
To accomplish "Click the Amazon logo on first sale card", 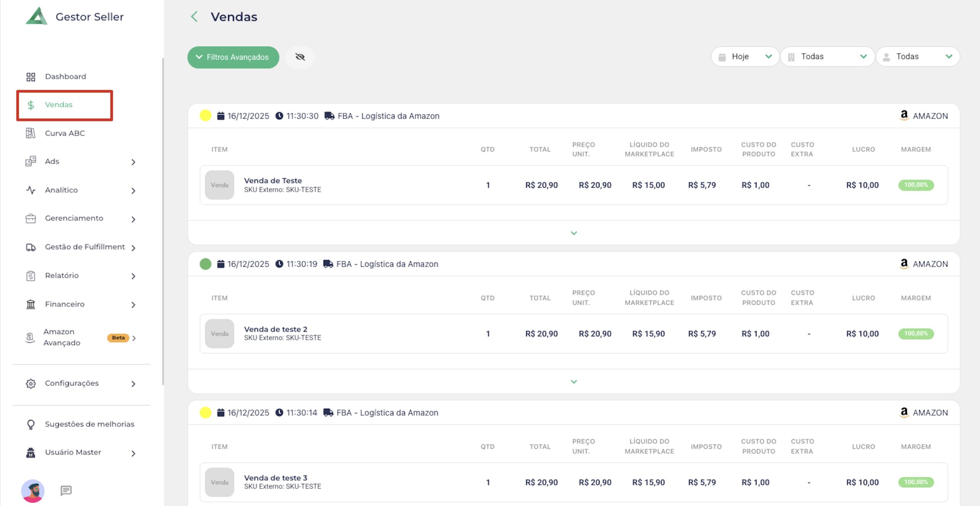I will click(x=904, y=115).
